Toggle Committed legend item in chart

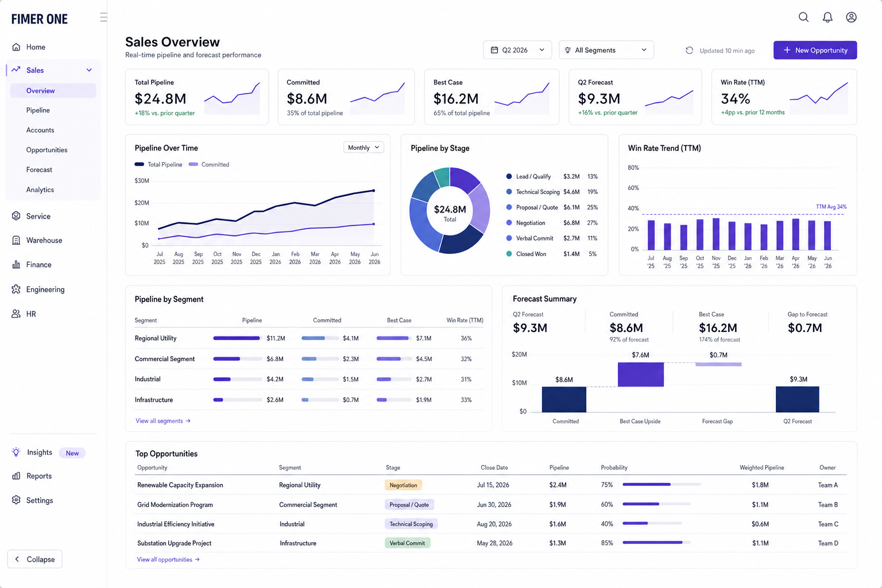pyautogui.click(x=209, y=165)
